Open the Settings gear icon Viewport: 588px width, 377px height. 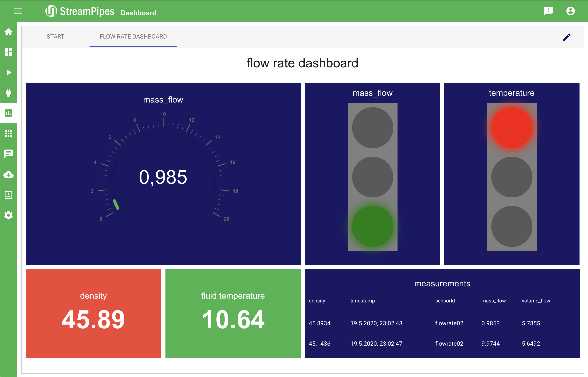[8, 215]
